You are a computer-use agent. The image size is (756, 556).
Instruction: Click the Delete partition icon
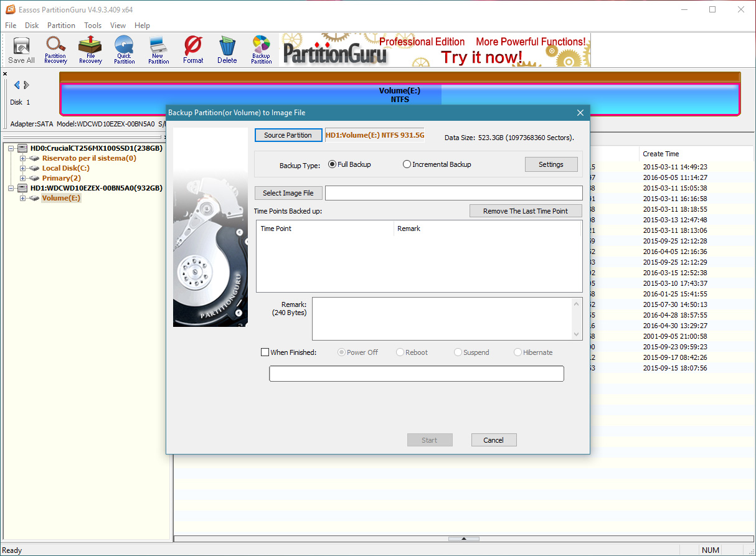[x=227, y=50]
